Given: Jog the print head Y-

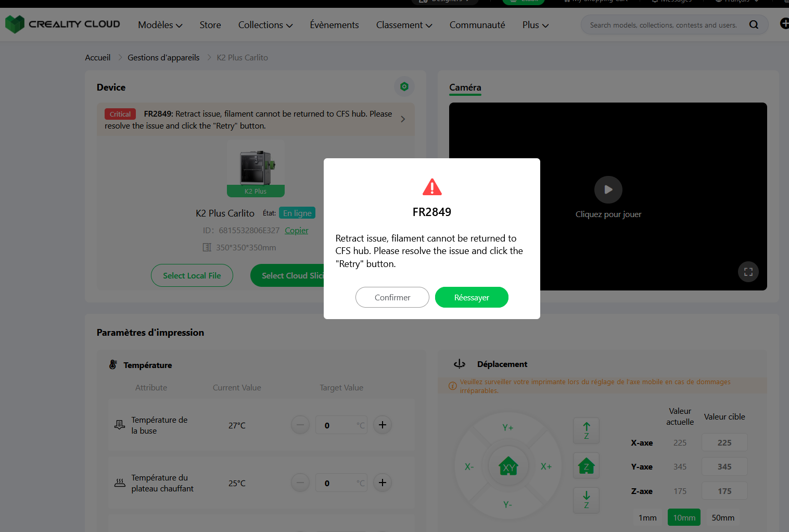Looking at the screenshot, I should coord(508,504).
